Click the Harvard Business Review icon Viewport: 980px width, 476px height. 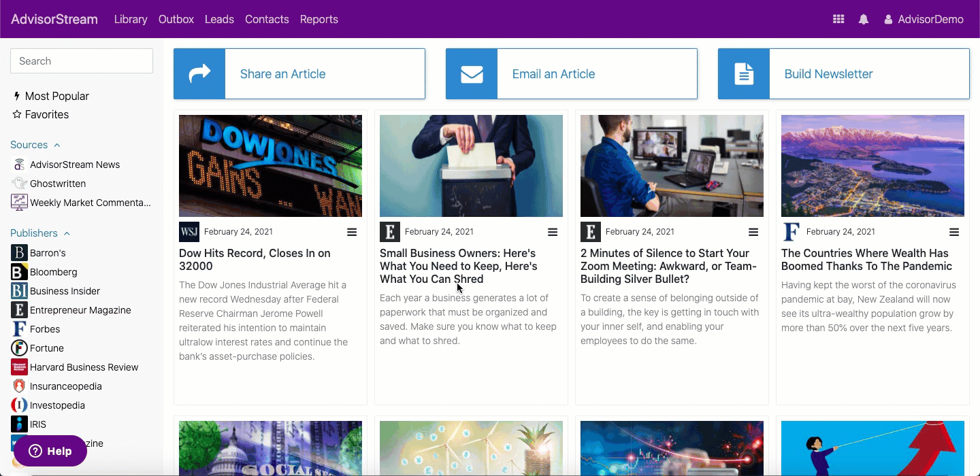click(x=19, y=367)
